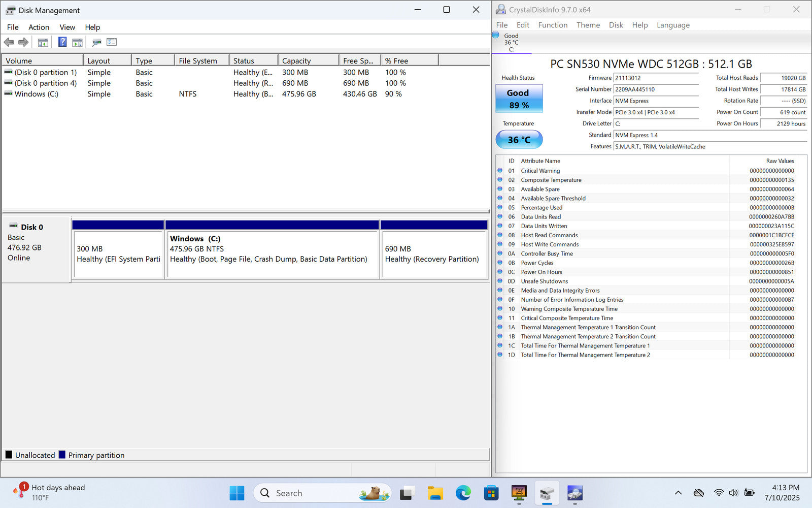Open the OneDrive cloud tray icon
This screenshot has width=812, height=508.
click(699, 493)
